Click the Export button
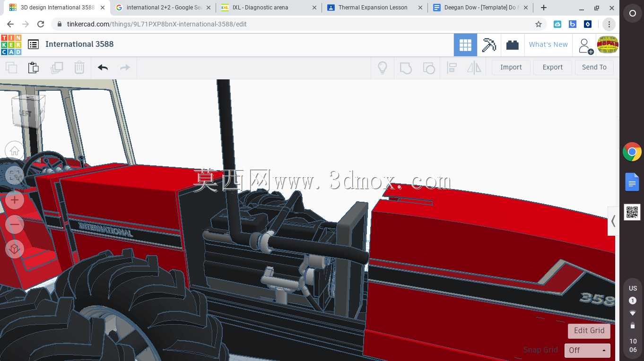 click(553, 67)
